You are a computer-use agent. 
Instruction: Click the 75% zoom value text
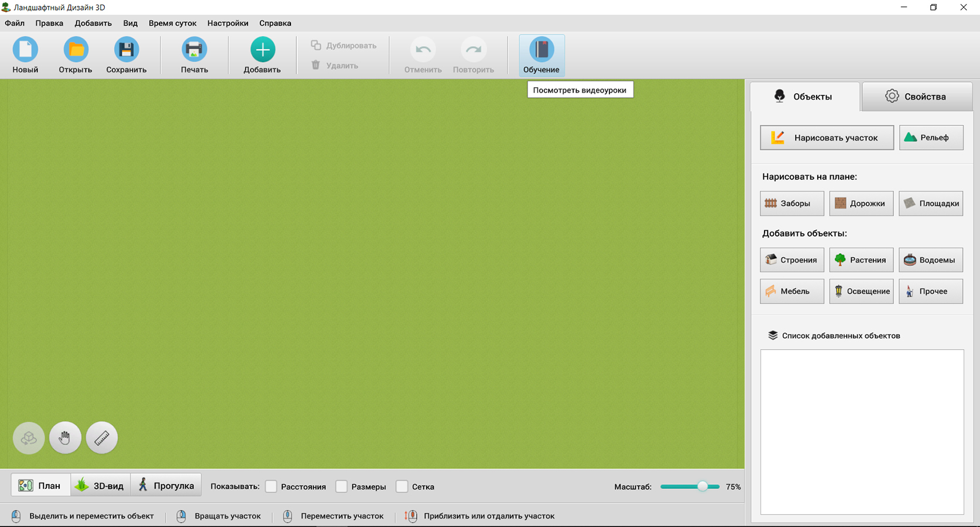pos(733,487)
